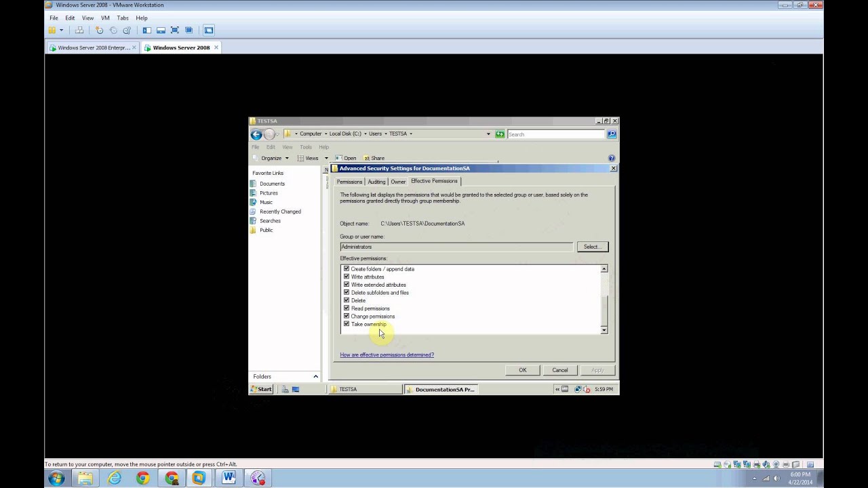Screen dimensions: 868x488
Task: Toggle the Read permissions checkbox
Action: point(347,308)
